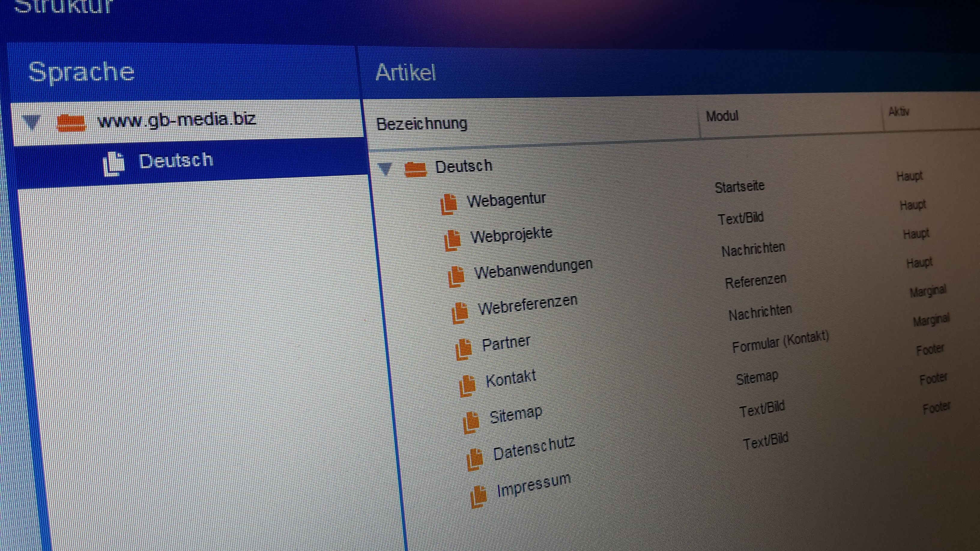Click the white pages icon next to Deutsch
The height and width of the screenshot is (551, 980).
(113, 164)
